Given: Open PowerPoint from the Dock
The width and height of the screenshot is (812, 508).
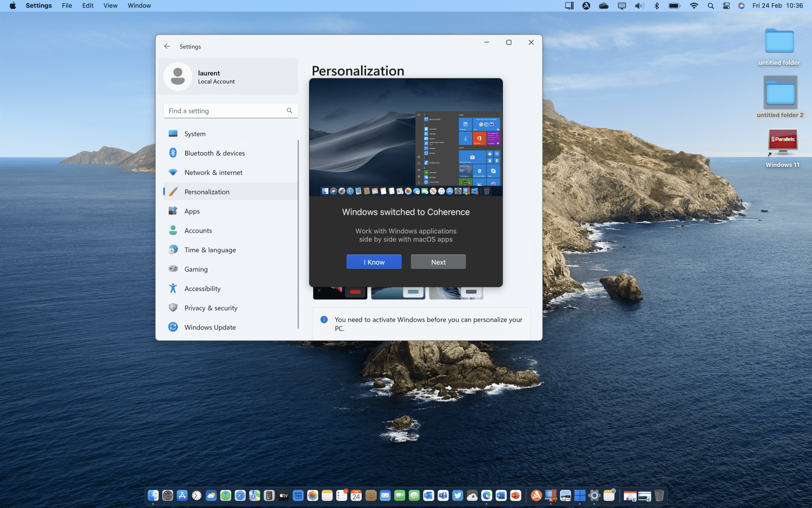Looking at the screenshot, I should [x=515, y=495].
